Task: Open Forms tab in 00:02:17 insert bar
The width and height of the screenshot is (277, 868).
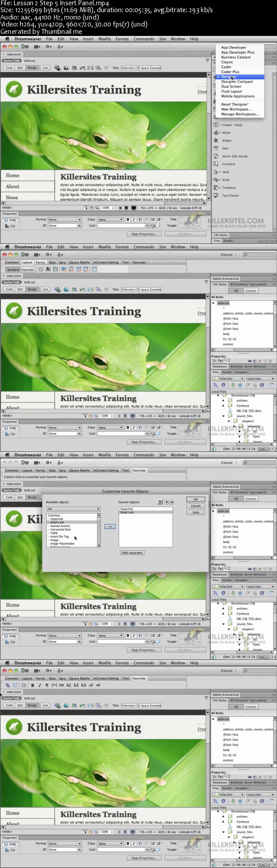Action: point(40,262)
